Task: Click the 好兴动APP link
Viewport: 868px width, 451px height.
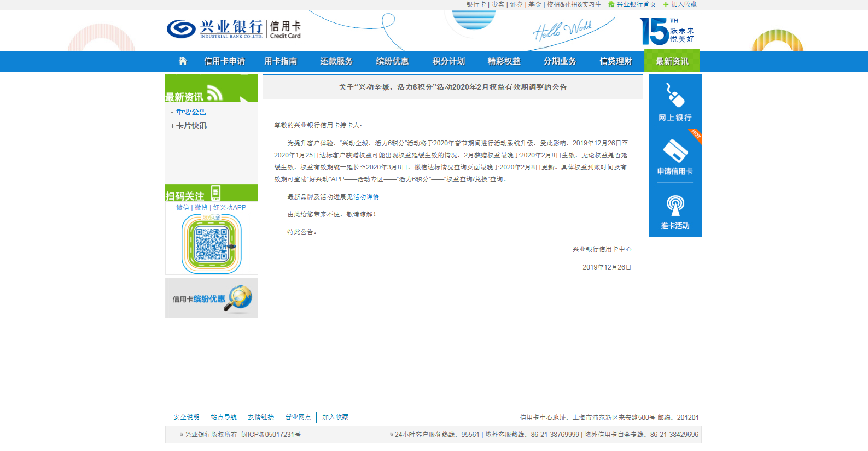Action: click(x=230, y=208)
